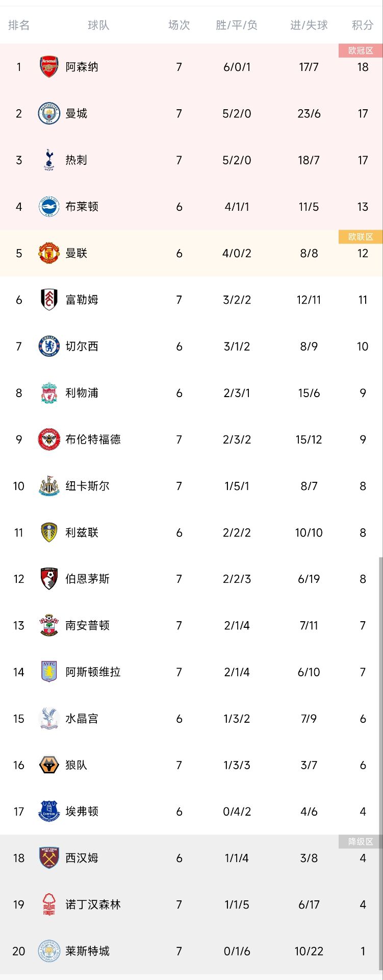Tap the Liverpool crest icon

click(x=49, y=393)
